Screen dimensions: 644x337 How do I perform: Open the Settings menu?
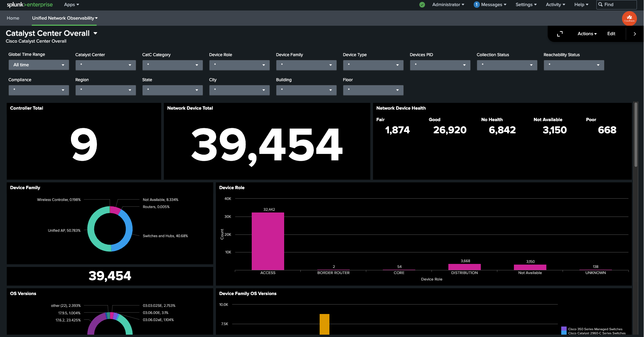(526, 5)
